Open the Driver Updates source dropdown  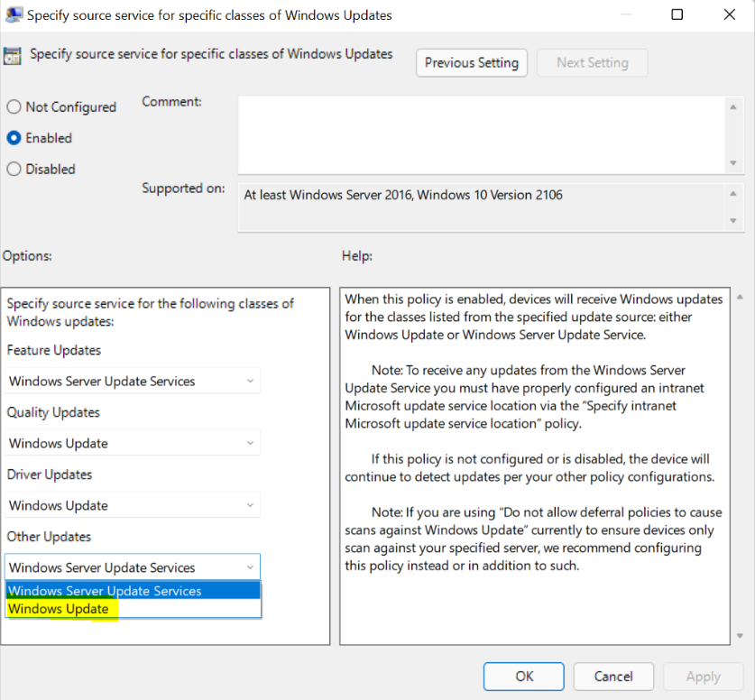133,505
